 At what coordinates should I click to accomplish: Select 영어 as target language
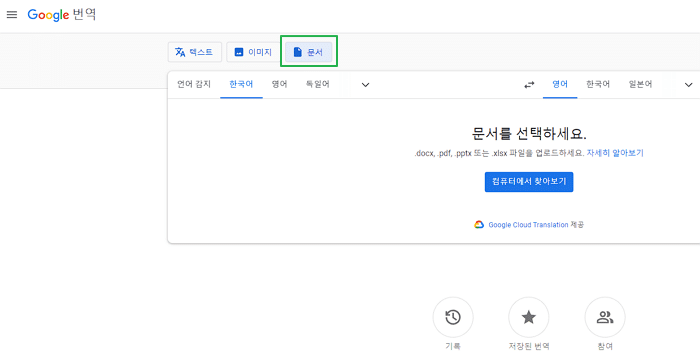[x=560, y=84]
